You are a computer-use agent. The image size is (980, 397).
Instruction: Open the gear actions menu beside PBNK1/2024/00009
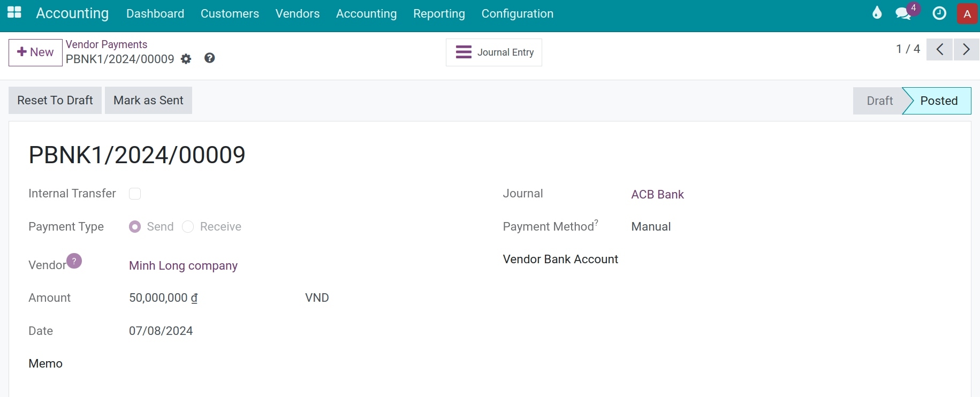pyautogui.click(x=186, y=59)
